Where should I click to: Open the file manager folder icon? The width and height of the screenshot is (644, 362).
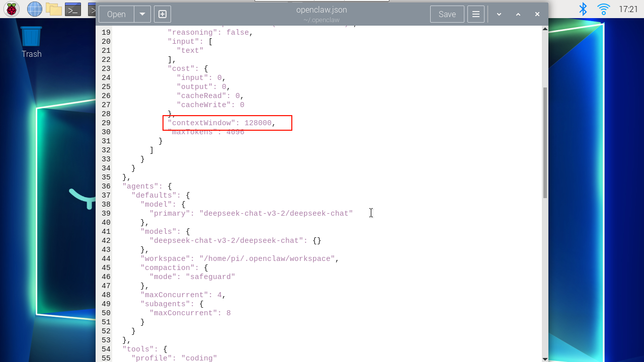point(54,9)
